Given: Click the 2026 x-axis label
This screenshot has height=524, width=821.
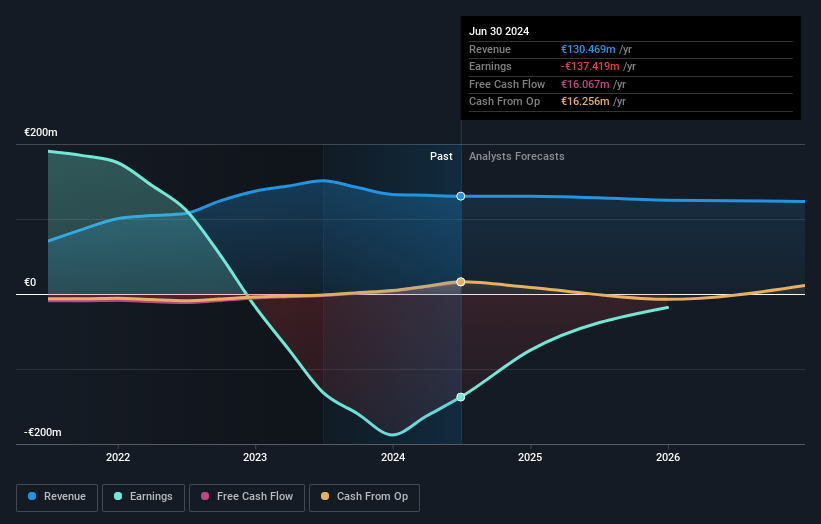Looking at the screenshot, I should point(668,458).
